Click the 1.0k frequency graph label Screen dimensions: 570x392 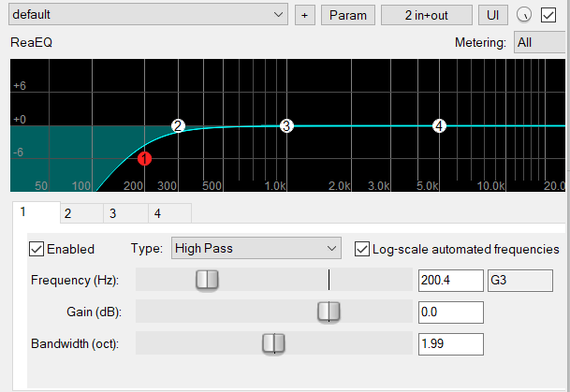pos(275,186)
